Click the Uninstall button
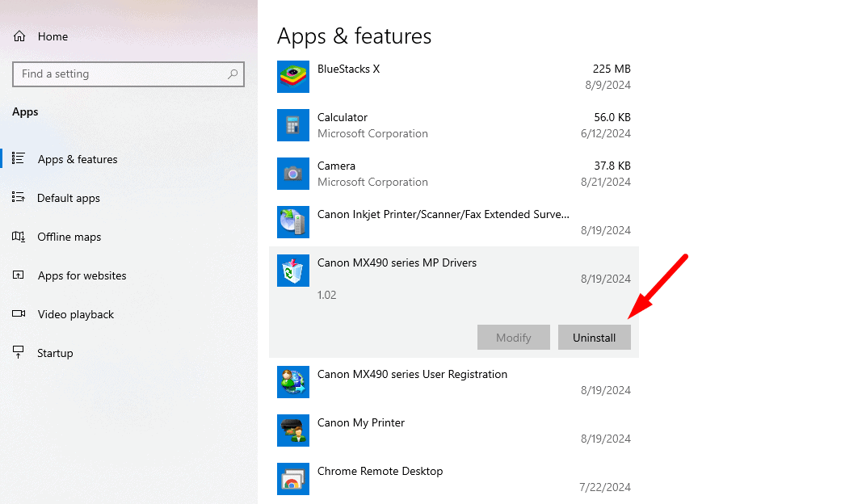 point(595,338)
